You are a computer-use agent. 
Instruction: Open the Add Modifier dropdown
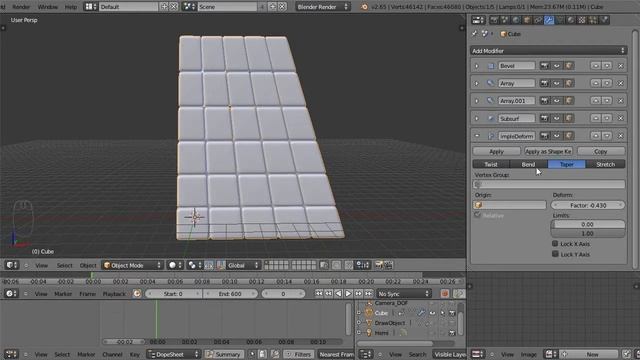(548, 51)
